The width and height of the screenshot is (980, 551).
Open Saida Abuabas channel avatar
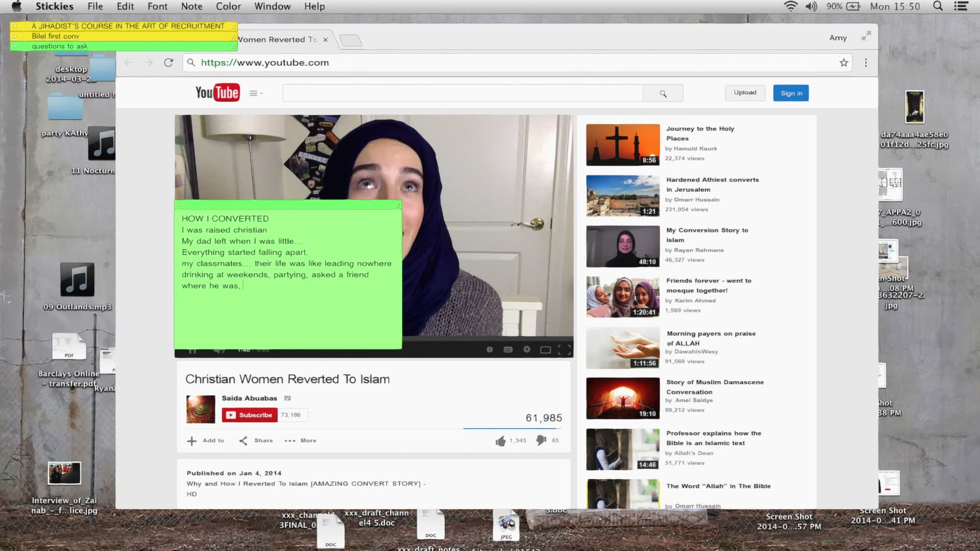[x=201, y=409]
